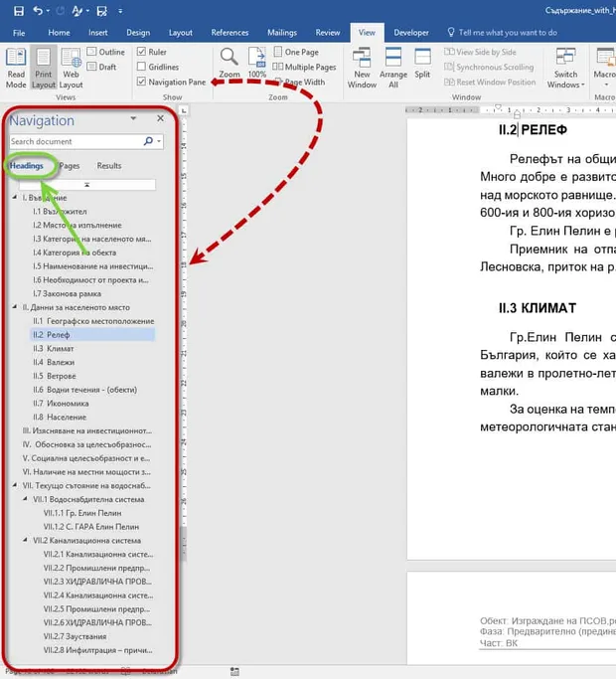Switch to Read Mode view
This screenshot has height=679, width=616.
click(16, 69)
